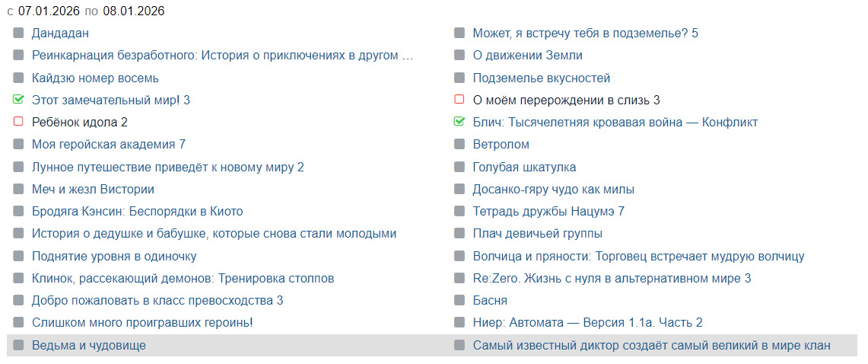
Task: Check the gray box beside Басня
Action: (459, 301)
